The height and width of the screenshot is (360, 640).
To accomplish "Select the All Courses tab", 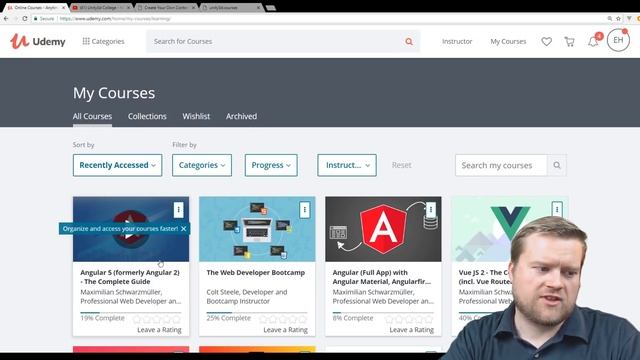I will [x=92, y=116].
